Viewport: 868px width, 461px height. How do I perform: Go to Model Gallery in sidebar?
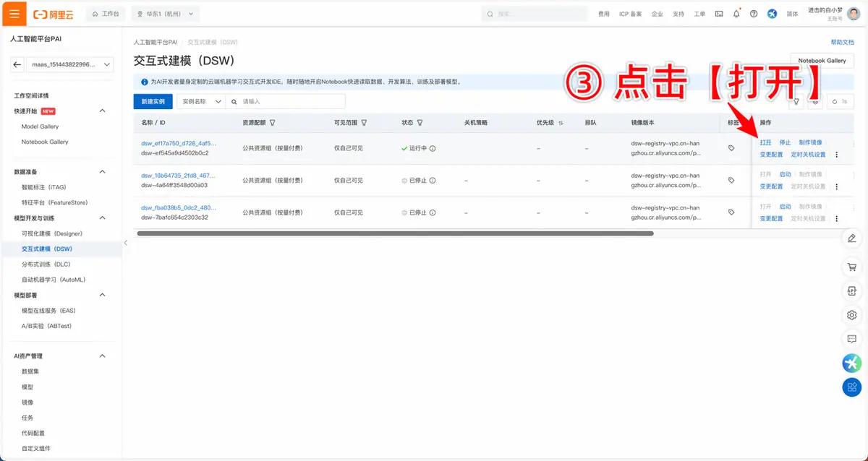[x=41, y=126]
